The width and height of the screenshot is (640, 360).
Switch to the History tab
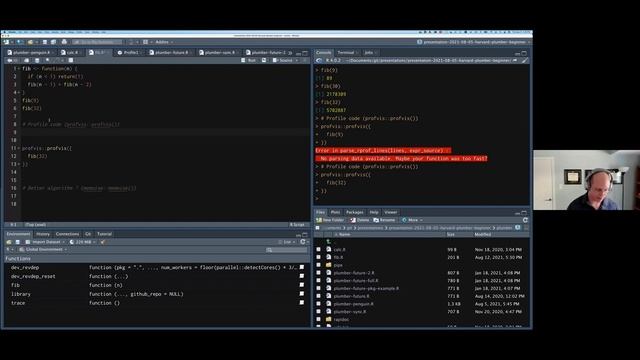coord(43,234)
